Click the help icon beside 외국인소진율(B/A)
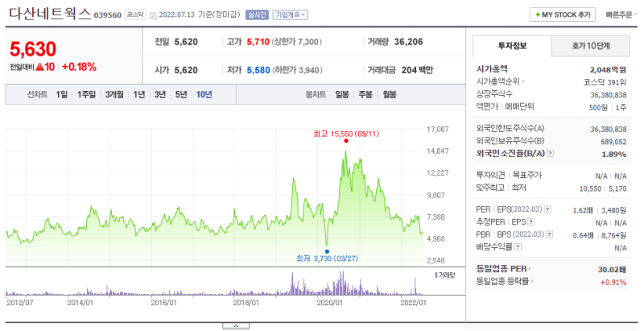The height and width of the screenshot is (331, 644). click(x=551, y=154)
